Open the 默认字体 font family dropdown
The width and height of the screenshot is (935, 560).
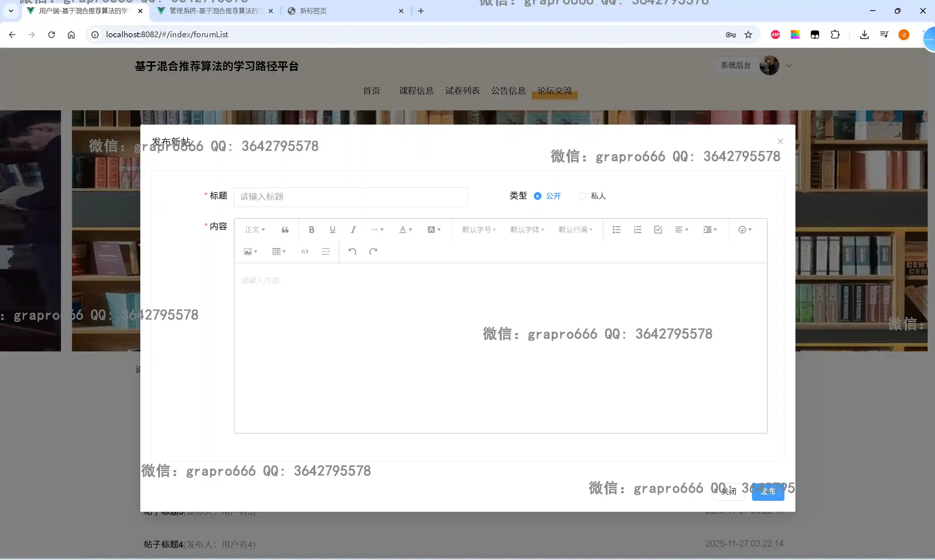click(527, 229)
